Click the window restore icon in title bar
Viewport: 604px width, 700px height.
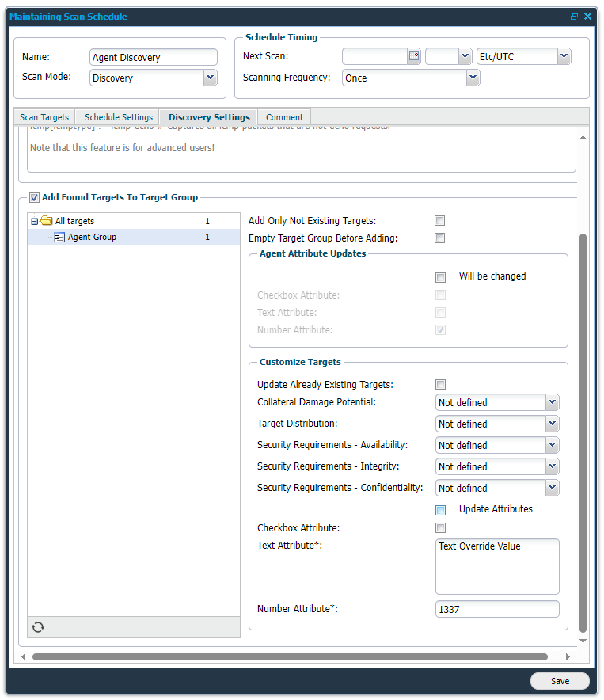(x=574, y=17)
